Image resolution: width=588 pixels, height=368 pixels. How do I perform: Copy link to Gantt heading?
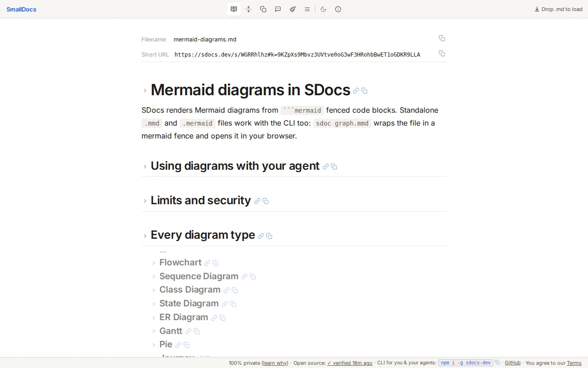tap(188, 331)
